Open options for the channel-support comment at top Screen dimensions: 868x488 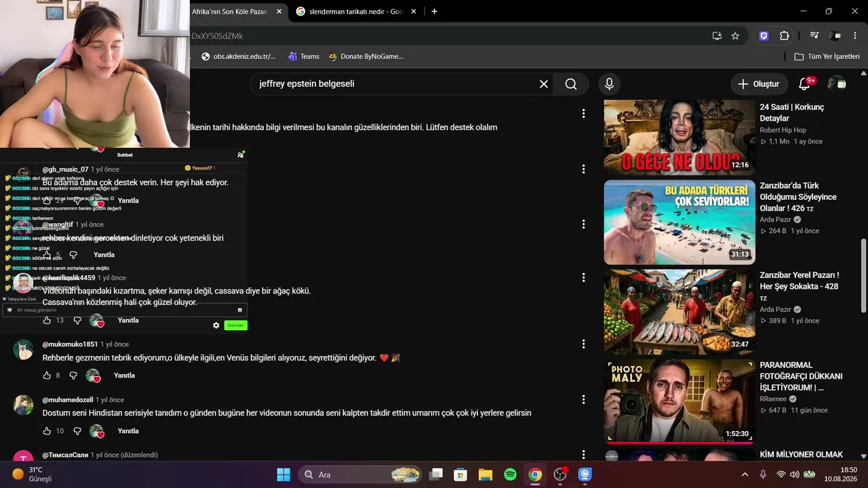[583, 114]
